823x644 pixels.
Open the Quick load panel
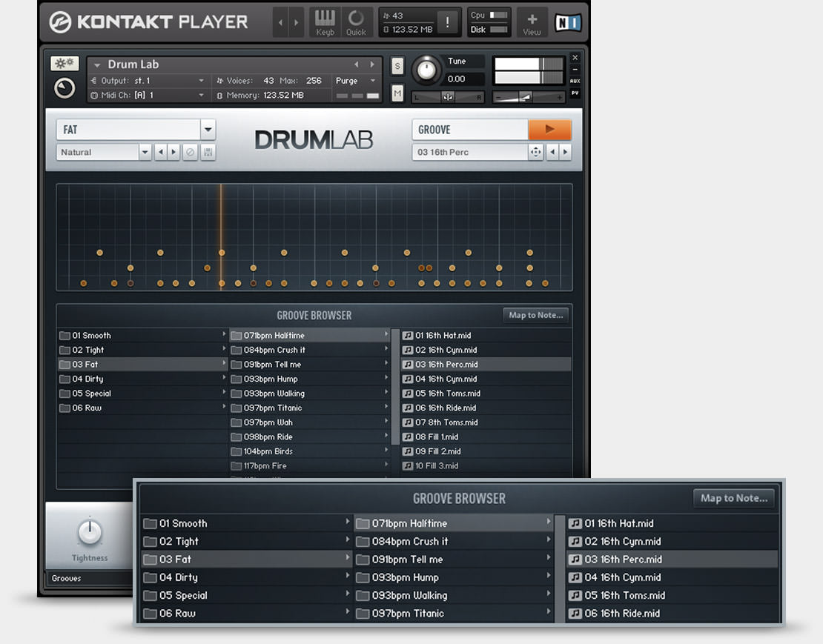356,22
